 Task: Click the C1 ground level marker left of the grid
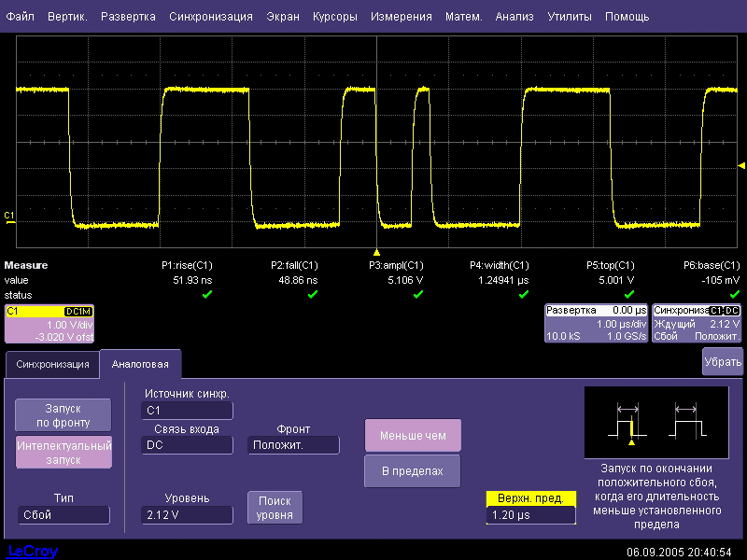9,217
